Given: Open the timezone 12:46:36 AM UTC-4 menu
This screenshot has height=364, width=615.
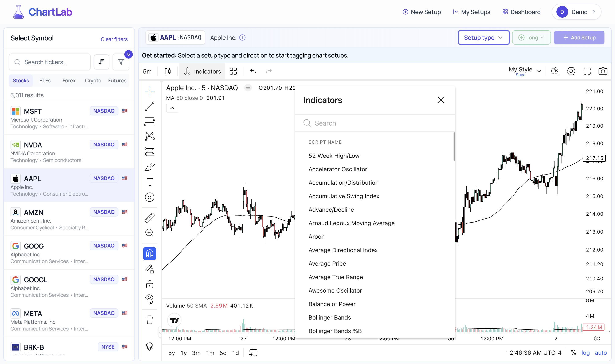Looking at the screenshot, I should pyautogui.click(x=533, y=352).
